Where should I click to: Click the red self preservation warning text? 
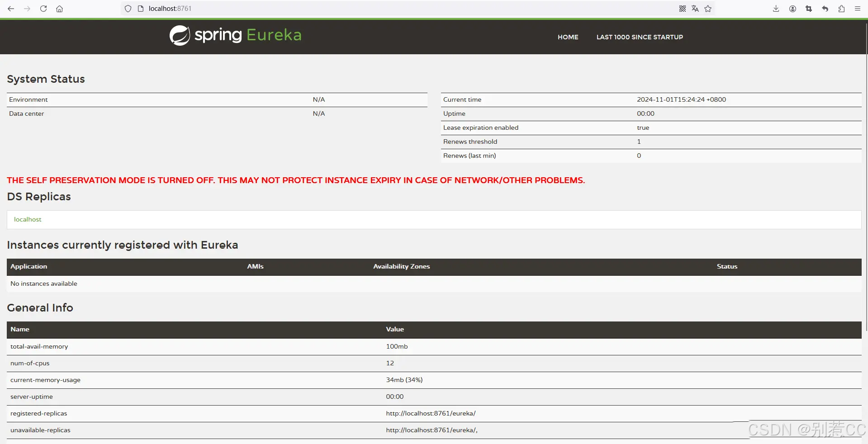tap(296, 180)
